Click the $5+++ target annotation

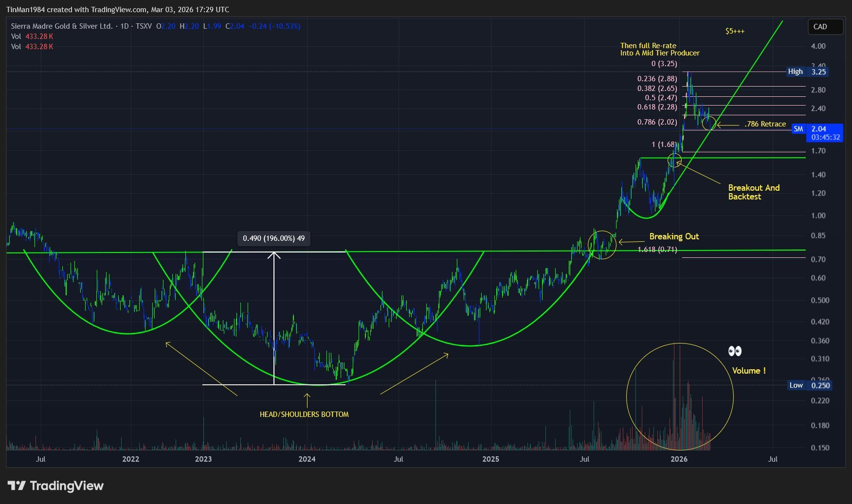pyautogui.click(x=735, y=31)
